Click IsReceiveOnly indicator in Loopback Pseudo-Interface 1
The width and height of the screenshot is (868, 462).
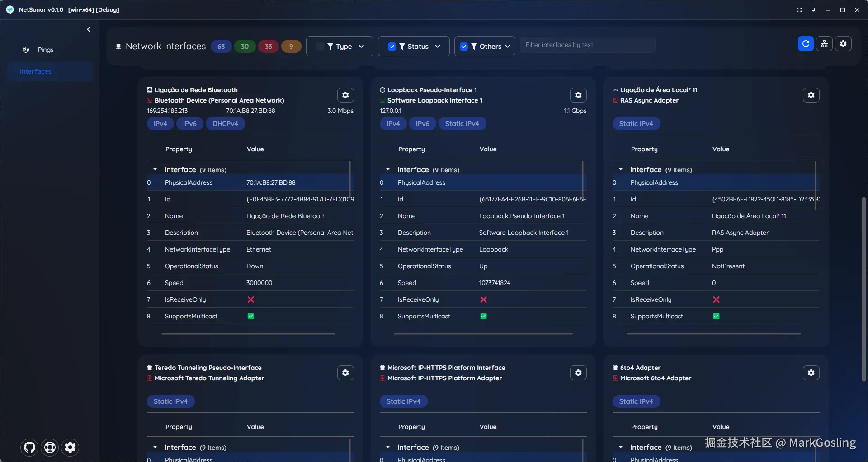[484, 299]
